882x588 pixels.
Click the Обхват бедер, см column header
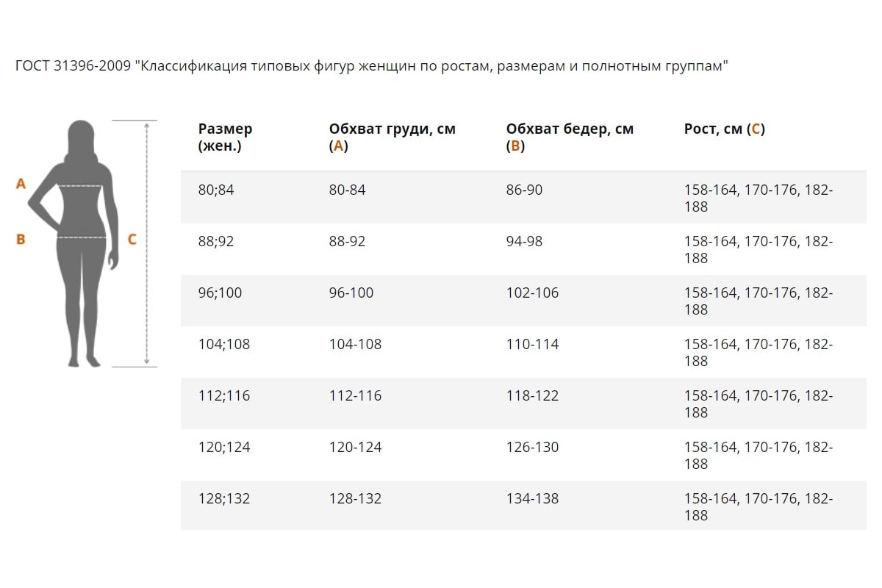(x=570, y=137)
